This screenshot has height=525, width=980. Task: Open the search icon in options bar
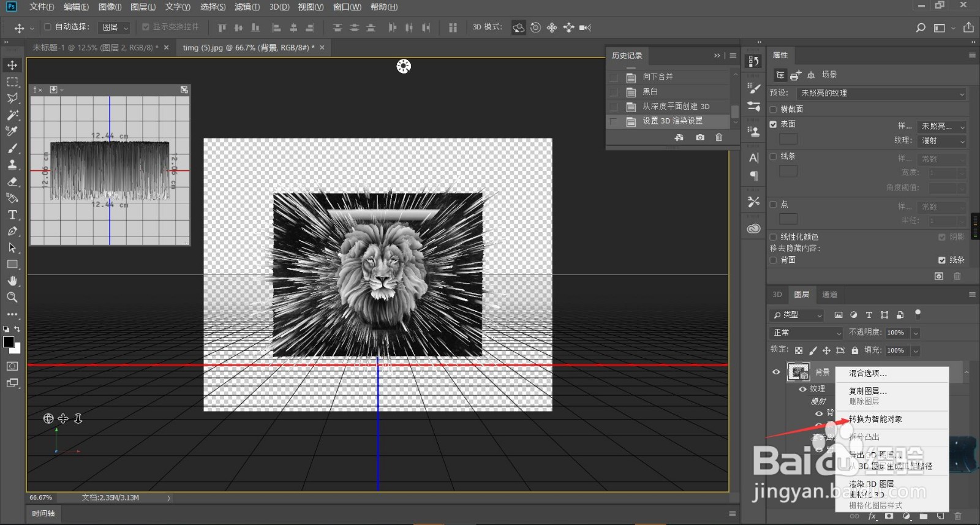point(921,28)
